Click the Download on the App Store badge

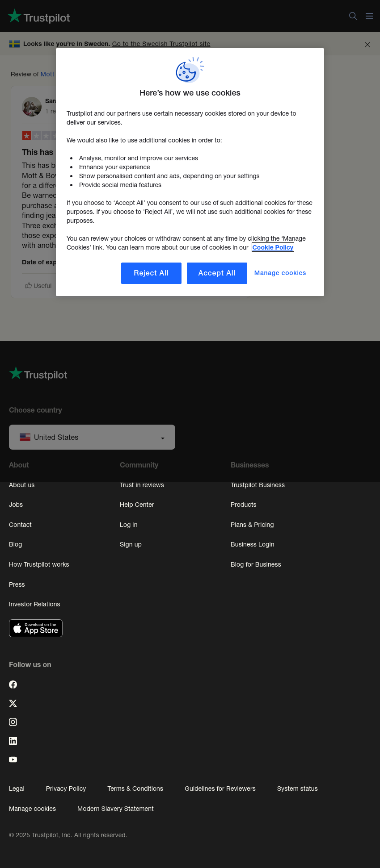[x=36, y=628]
